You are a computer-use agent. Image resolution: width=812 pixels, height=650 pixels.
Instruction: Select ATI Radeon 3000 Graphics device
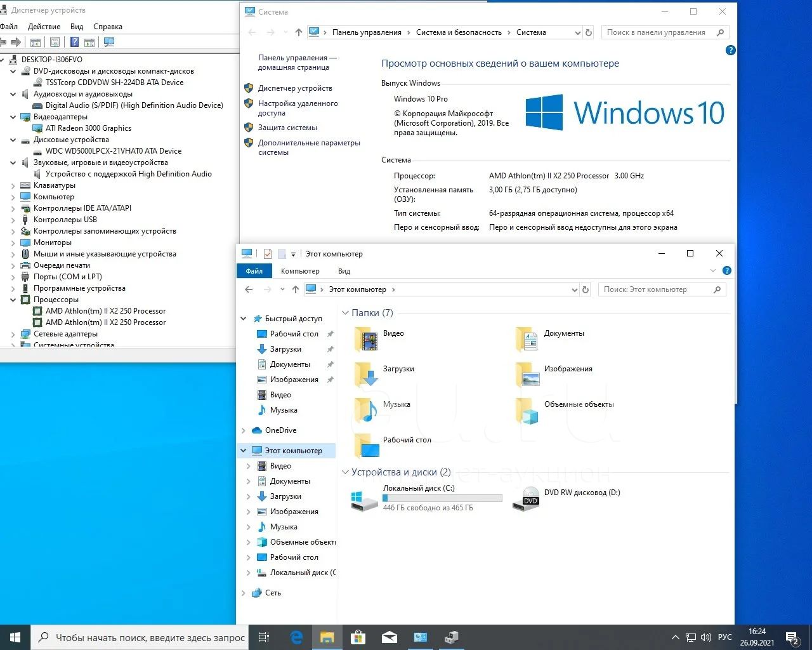(88, 128)
